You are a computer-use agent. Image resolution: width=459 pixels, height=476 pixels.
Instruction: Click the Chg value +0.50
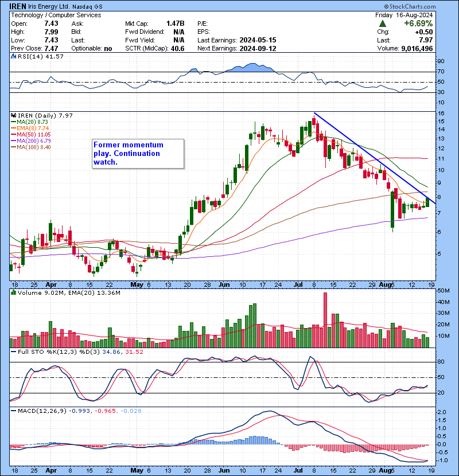pos(424,32)
